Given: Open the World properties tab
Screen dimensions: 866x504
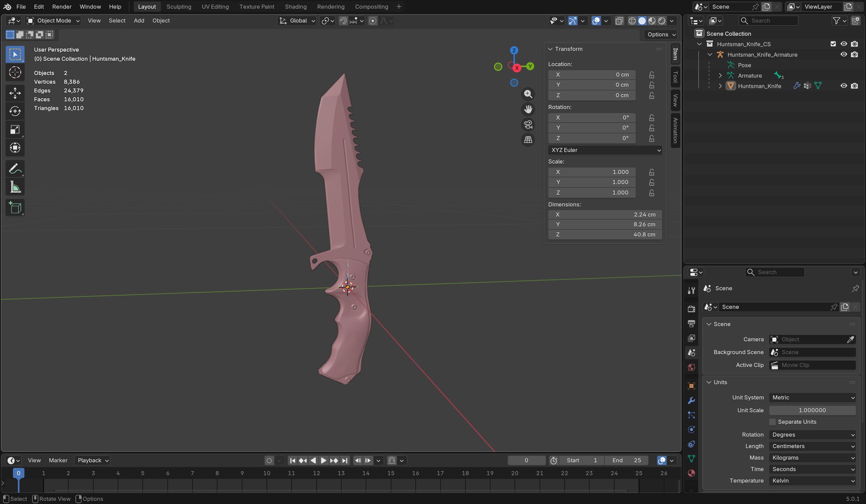Looking at the screenshot, I should click(691, 367).
